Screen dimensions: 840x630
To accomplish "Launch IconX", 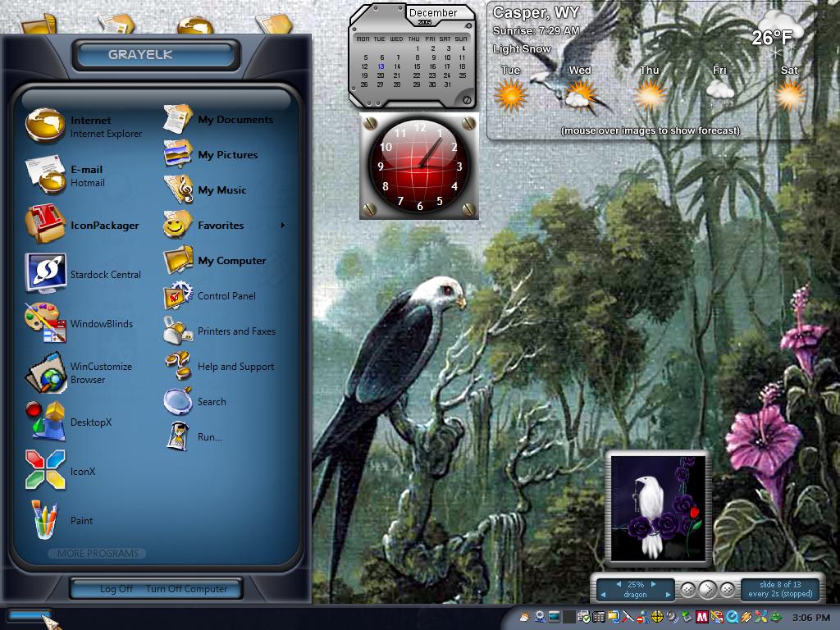I will pos(60,471).
